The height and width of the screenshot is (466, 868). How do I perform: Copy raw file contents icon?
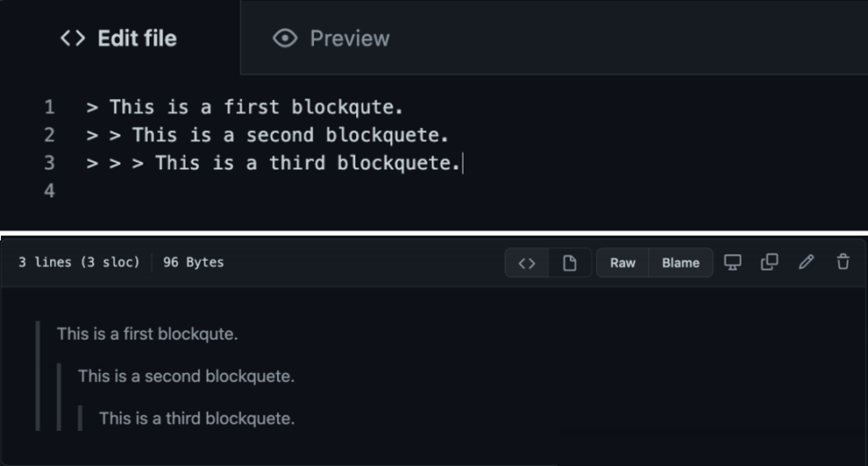coord(769,262)
